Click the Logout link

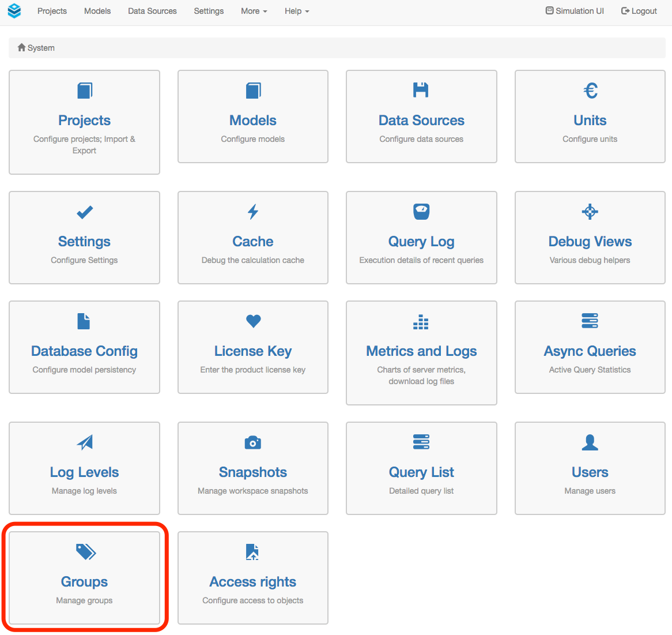639,11
